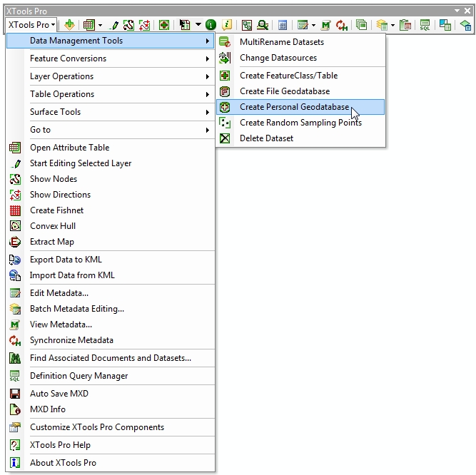This screenshot has height=475, width=476.
Task: Click the blue overlapping windows toolbar icon
Action: [445, 25]
